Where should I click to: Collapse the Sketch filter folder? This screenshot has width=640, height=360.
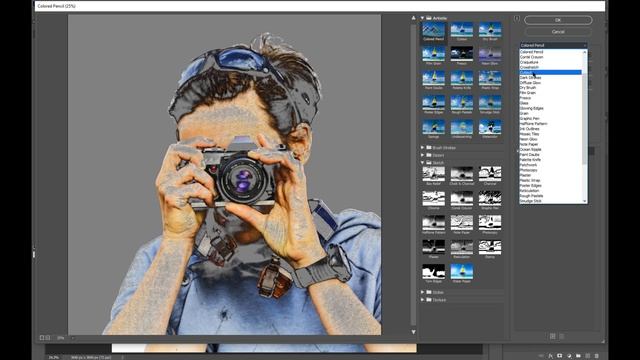click(422, 162)
